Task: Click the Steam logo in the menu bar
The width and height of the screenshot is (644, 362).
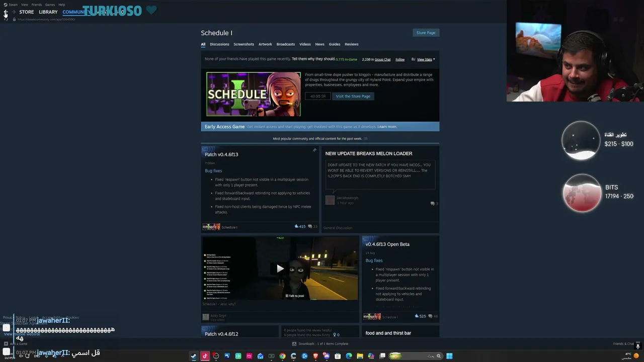Action: (x=5, y=5)
